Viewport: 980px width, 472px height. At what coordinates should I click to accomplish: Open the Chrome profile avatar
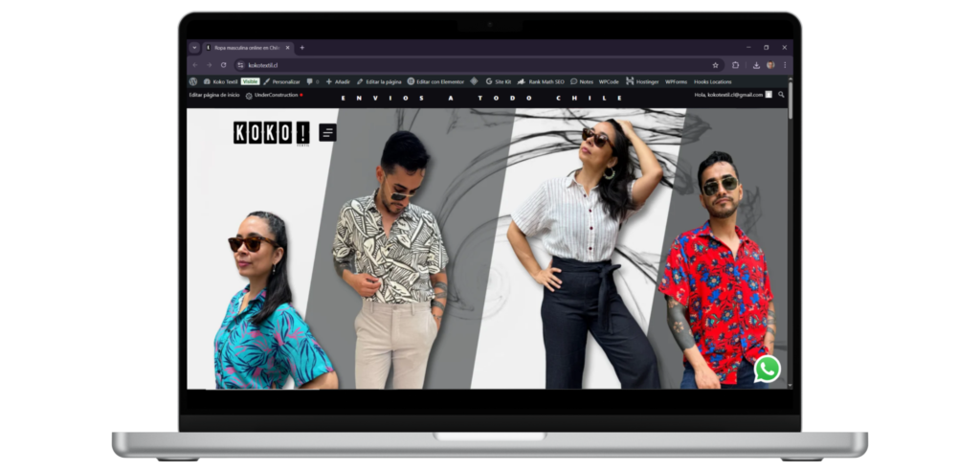(770, 65)
